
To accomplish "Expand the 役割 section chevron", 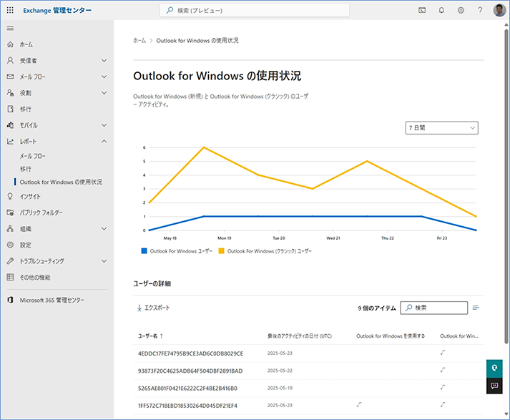I will coord(104,93).
